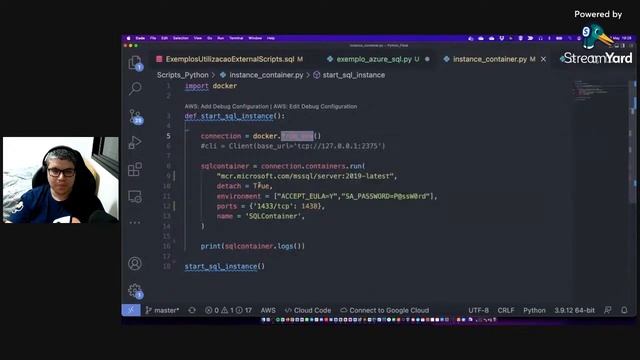Open the Code application menu

[140, 38]
